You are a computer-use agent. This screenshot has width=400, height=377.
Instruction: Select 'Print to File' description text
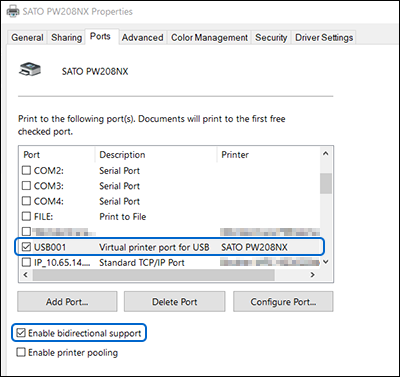pos(123,216)
